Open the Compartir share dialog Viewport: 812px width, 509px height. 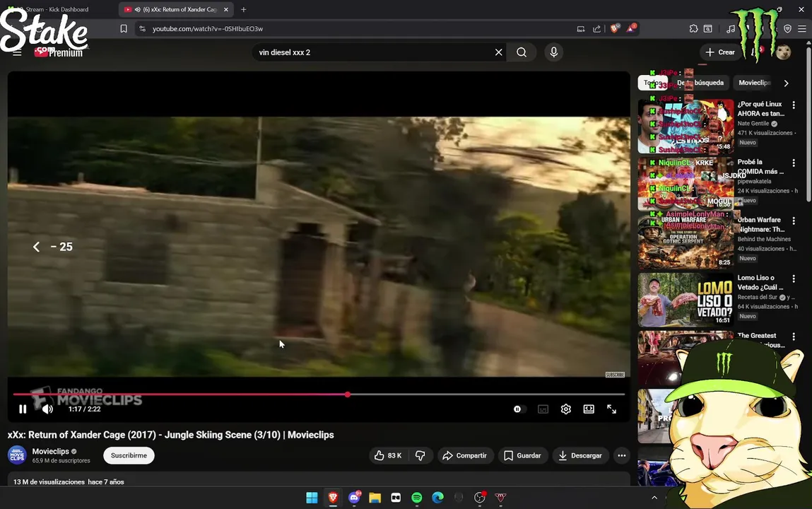[465, 456]
